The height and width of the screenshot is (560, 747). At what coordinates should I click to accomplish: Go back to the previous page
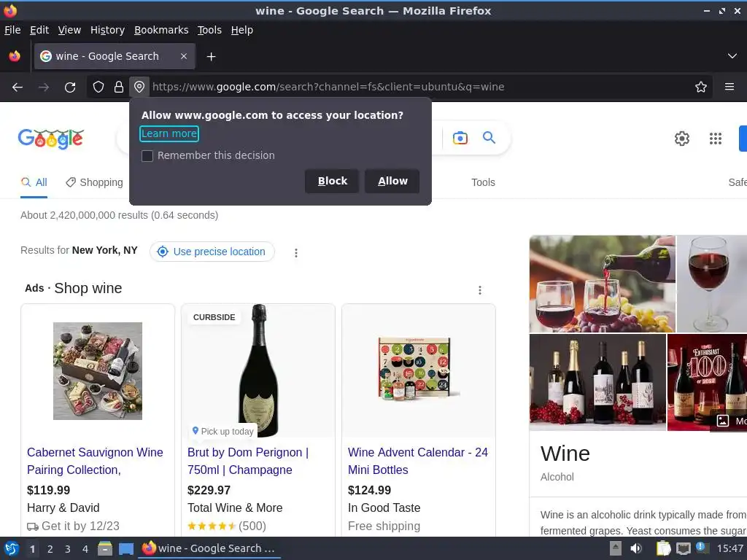18,87
